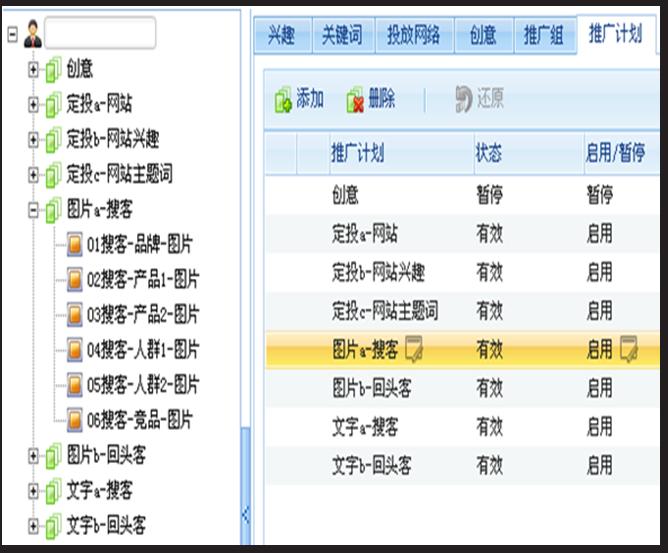Select the 创意 row in plan table
Viewport: 668px width, 553px height.
point(462,195)
